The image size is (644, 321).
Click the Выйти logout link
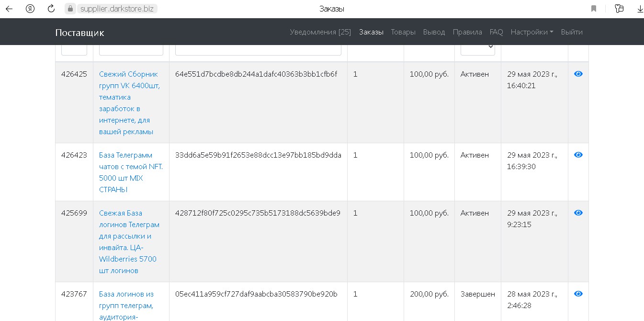click(x=572, y=32)
